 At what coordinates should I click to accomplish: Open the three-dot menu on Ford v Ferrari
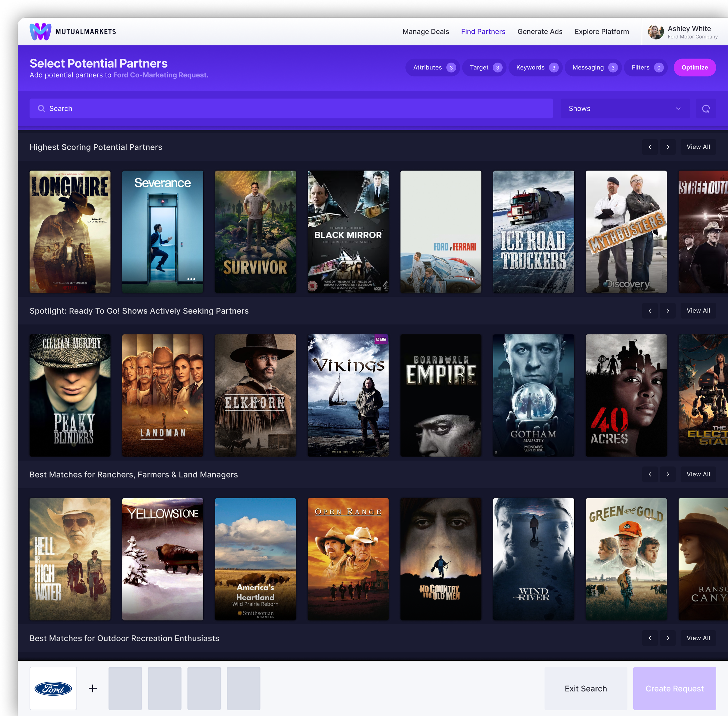469,279
